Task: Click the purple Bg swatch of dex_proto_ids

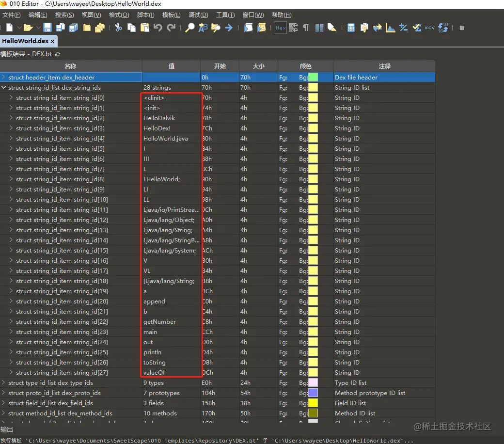Action: click(x=313, y=393)
